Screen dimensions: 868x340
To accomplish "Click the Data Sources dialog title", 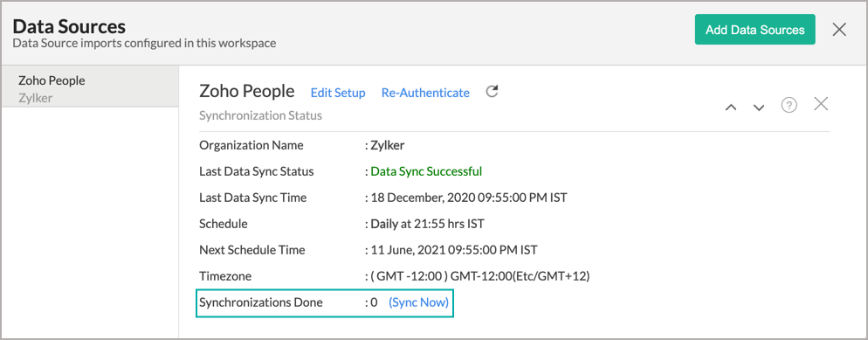I will [69, 25].
